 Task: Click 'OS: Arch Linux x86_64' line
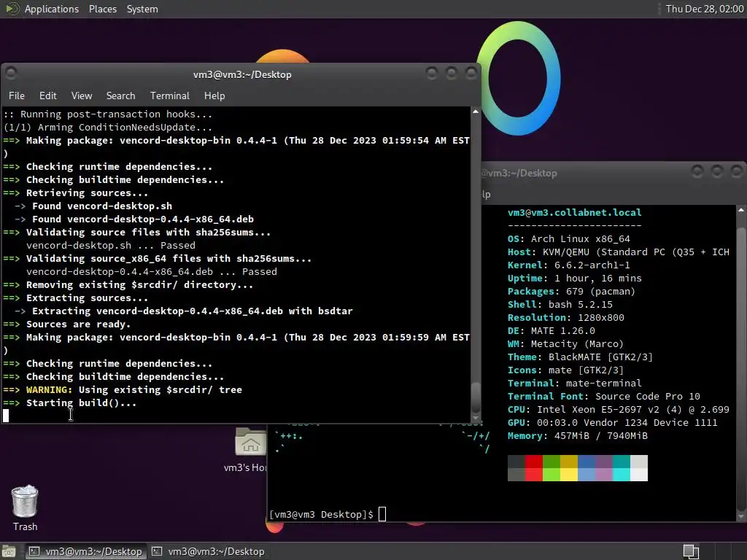tap(569, 238)
